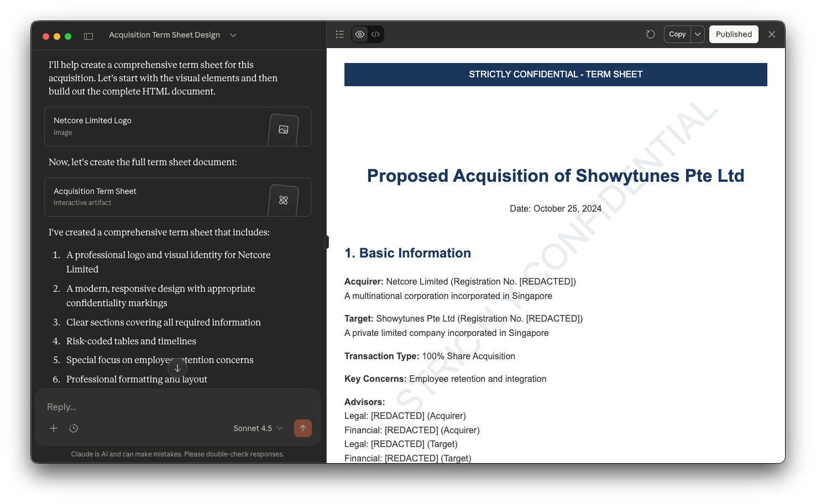
Task: Click Financial: [REDACTED] (Acquirer) line
Action: (x=412, y=430)
